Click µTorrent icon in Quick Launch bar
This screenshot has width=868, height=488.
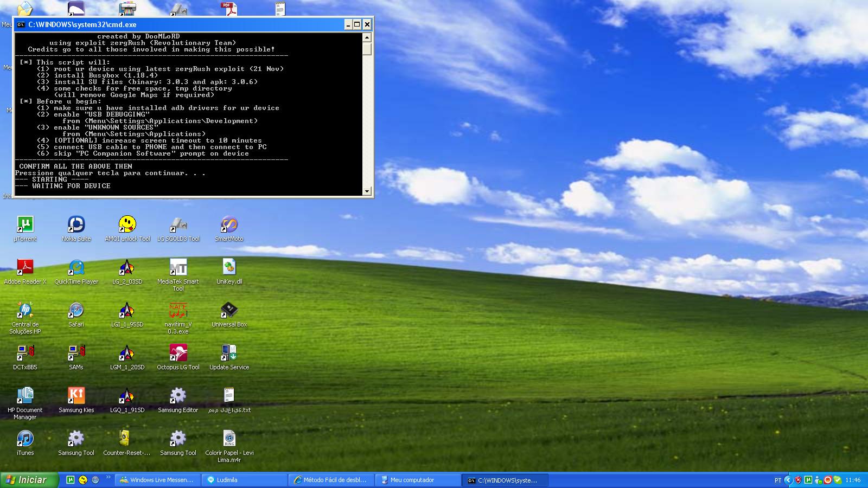tap(71, 480)
